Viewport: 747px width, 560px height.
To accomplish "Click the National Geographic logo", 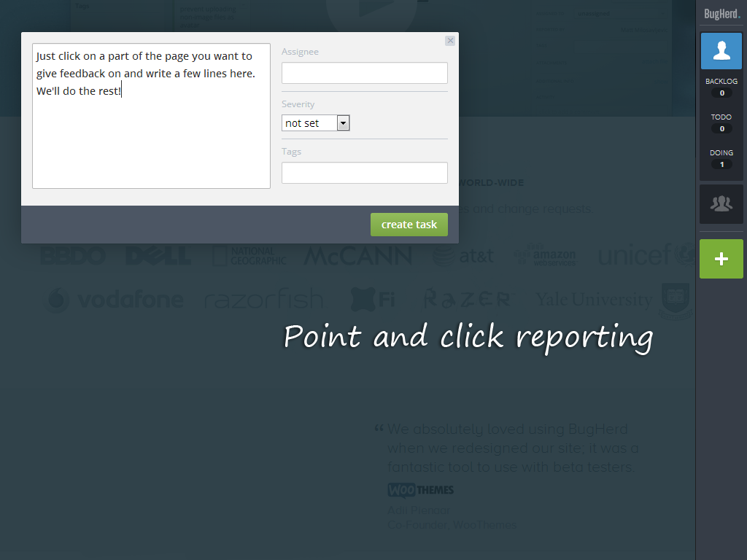I will click(x=249, y=256).
